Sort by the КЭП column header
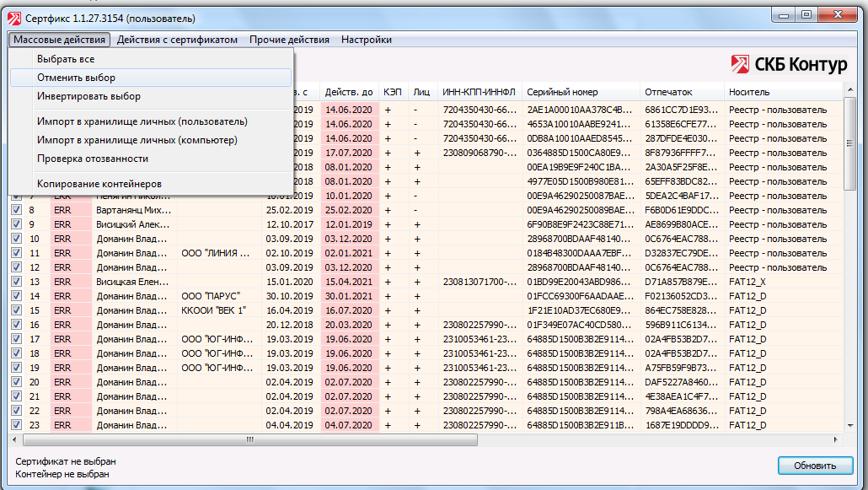The width and height of the screenshot is (868, 490). click(393, 92)
